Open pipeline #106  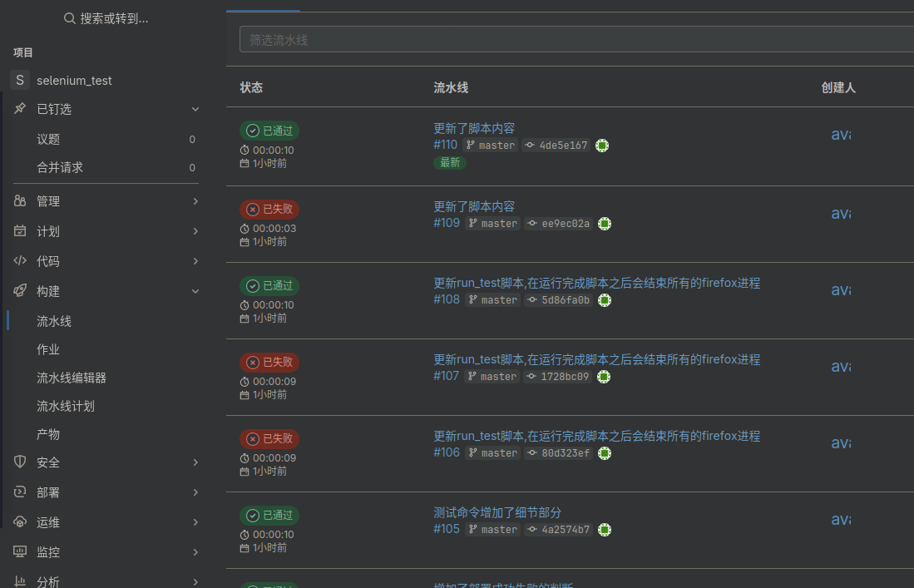(x=447, y=452)
